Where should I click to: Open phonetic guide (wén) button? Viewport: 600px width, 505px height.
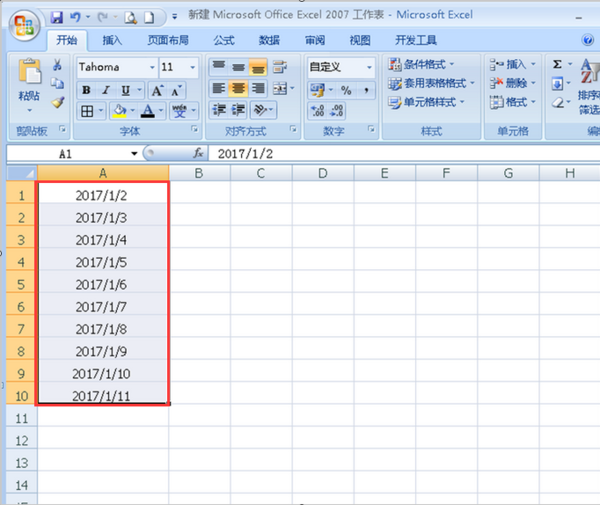(179, 111)
